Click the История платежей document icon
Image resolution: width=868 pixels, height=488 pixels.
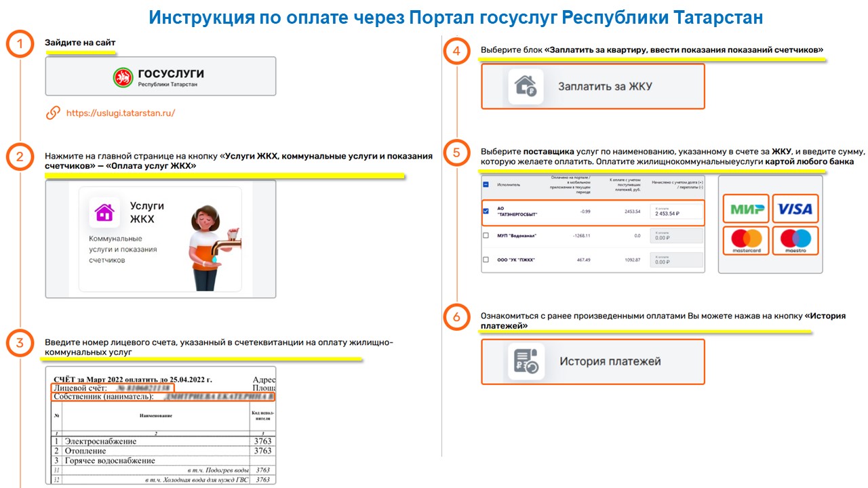526,361
